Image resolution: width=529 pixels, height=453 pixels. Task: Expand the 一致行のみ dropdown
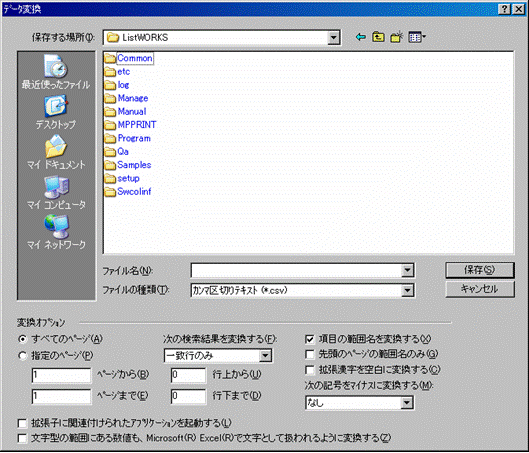pos(265,356)
